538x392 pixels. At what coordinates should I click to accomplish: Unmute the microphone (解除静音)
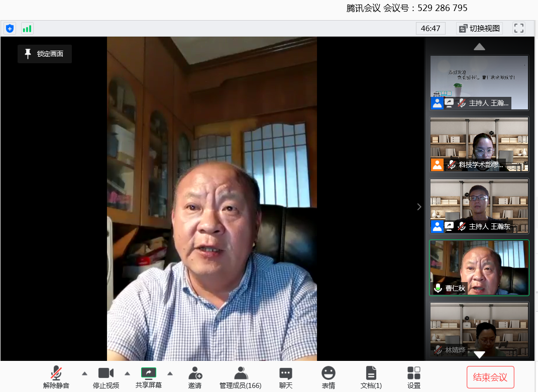tap(56, 377)
